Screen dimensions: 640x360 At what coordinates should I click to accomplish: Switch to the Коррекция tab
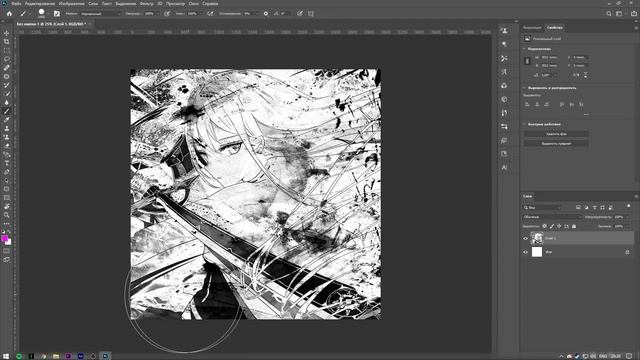(532, 28)
